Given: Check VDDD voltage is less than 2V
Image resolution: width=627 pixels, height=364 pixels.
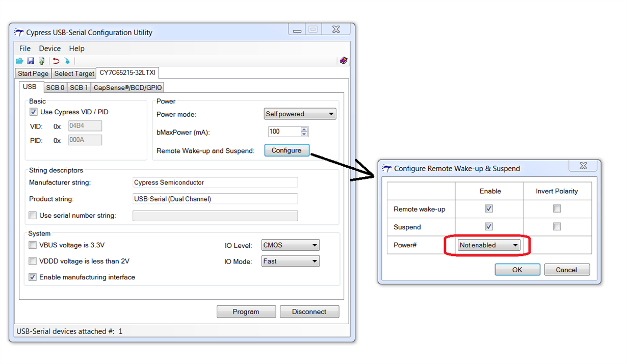Looking at the screenshot, I should pos(33,261).
